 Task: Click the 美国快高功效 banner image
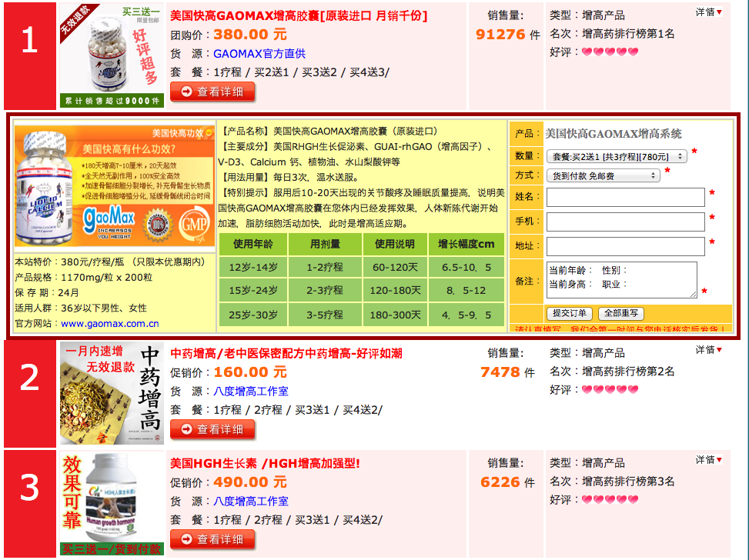[115, 186]
